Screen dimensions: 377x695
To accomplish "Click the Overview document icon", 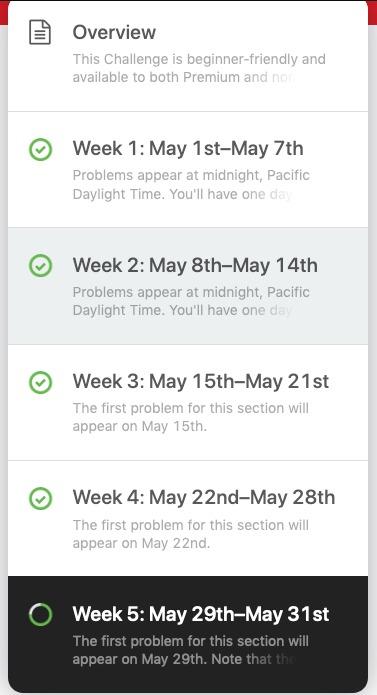I will pyautogui.click(x=40, y=32).
